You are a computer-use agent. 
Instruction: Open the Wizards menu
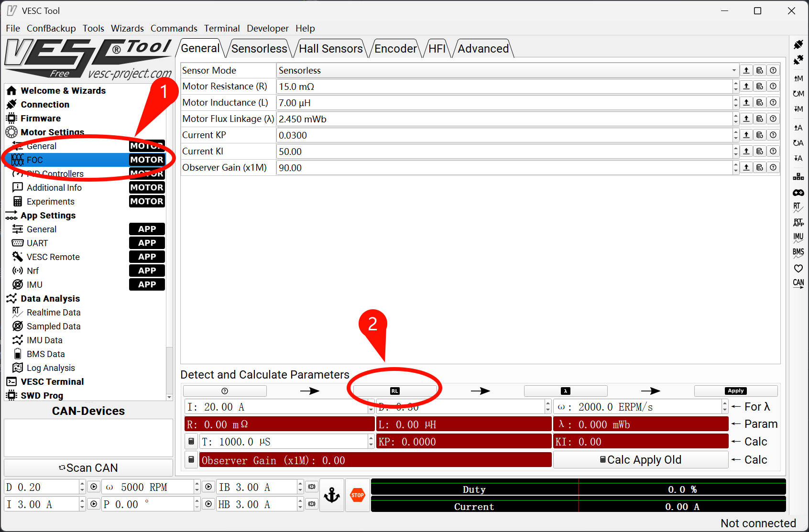pos(127,28)
